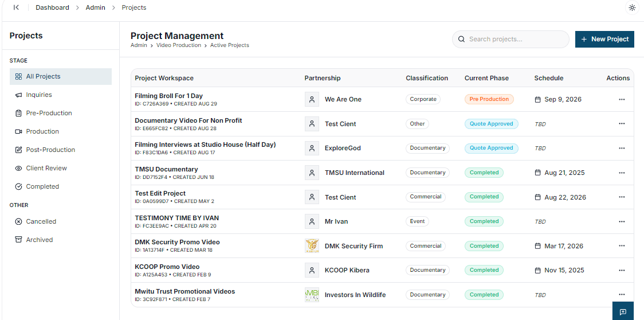Select Post-Production stage filter
This screenshot has height=320, width=644.
click(60, 150)
